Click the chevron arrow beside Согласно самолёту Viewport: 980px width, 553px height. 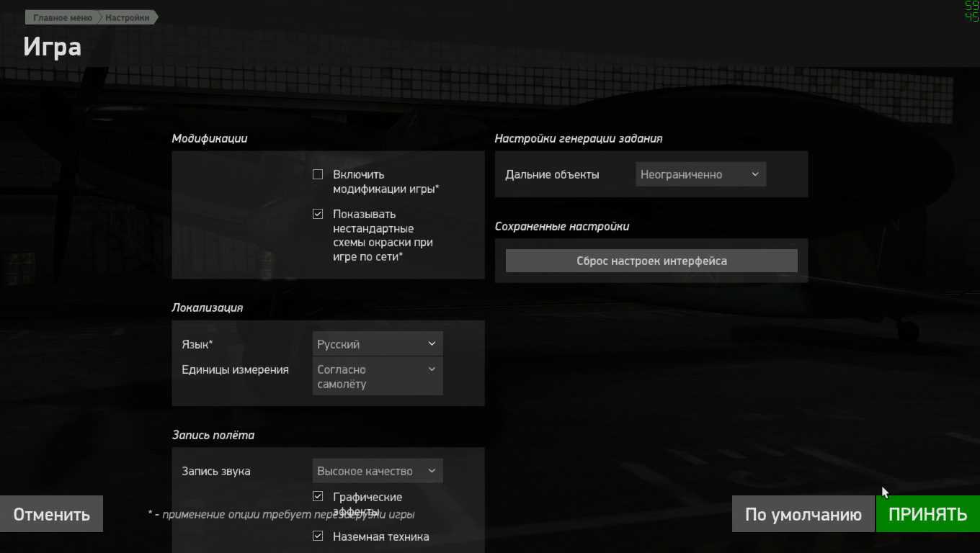click(x=432, y=369)
